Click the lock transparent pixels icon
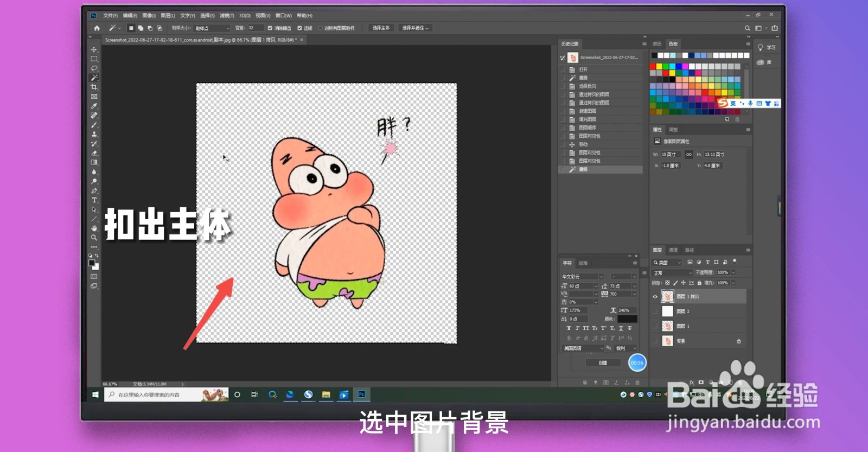 [667, 283]
